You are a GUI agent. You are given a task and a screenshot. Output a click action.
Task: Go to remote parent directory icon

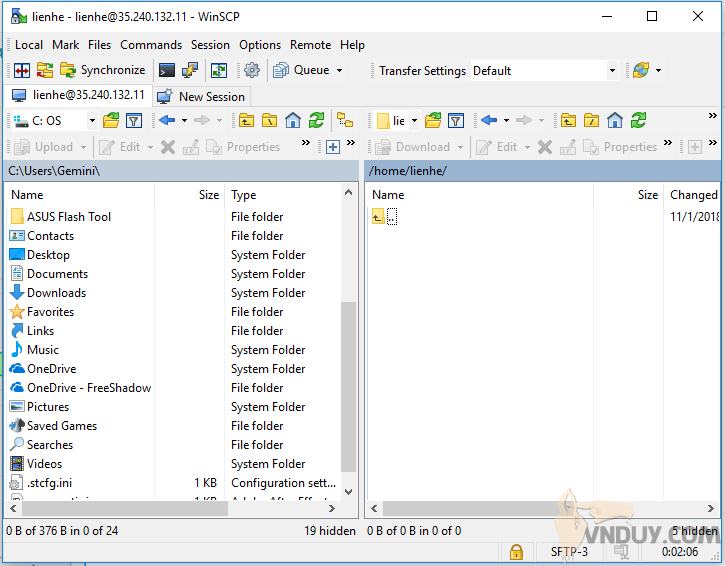[x=568, y=121]
